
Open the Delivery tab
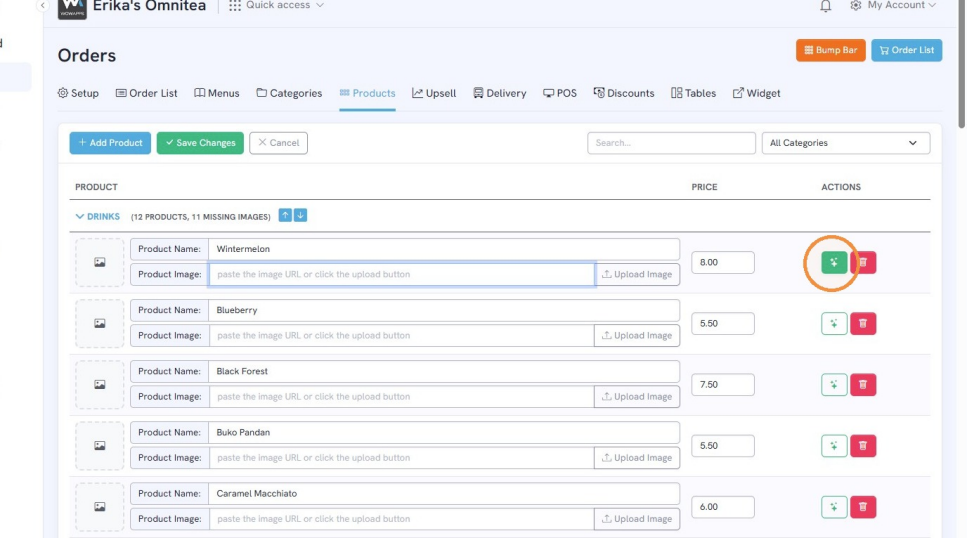click(x=500, y=93)
